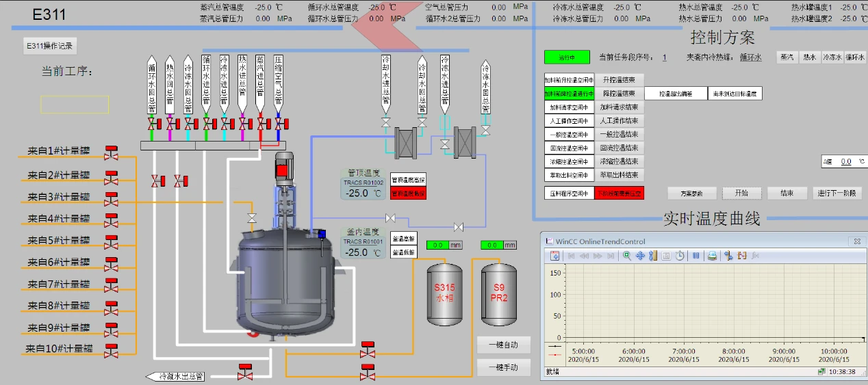Select 冷冻水 as jacket medium

click(832, 57)
